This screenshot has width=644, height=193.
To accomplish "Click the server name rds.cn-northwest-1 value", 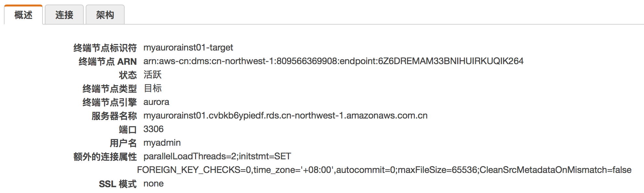I will [285, 116].
